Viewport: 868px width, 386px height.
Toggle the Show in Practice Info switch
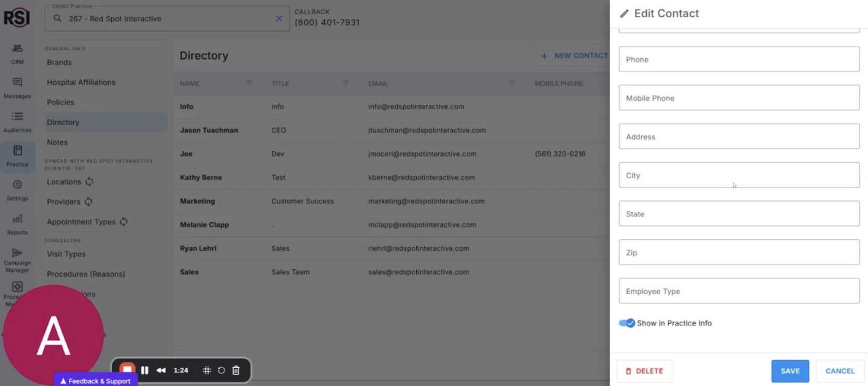click(626, 323)
